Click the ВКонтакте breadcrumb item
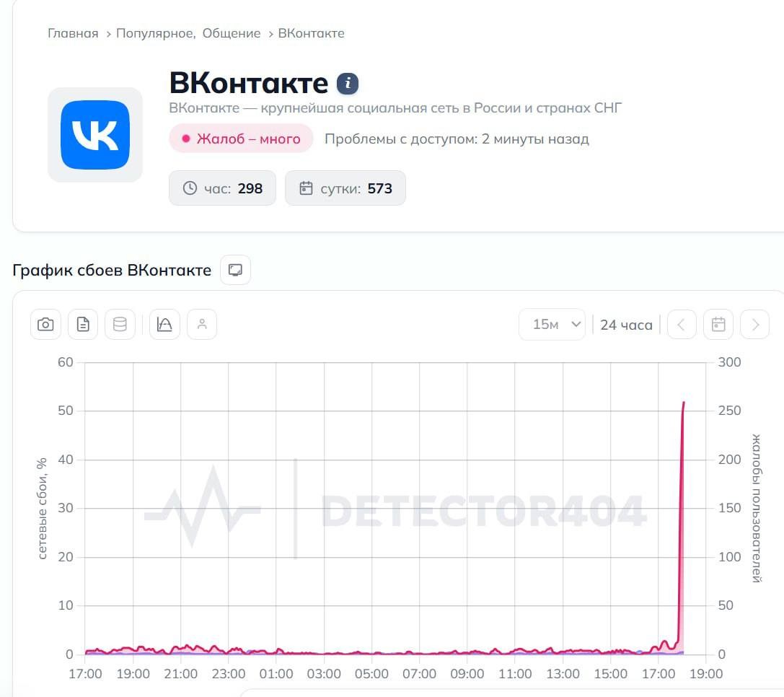The height and width of the screenshot is (697, 784). (311, 33)
